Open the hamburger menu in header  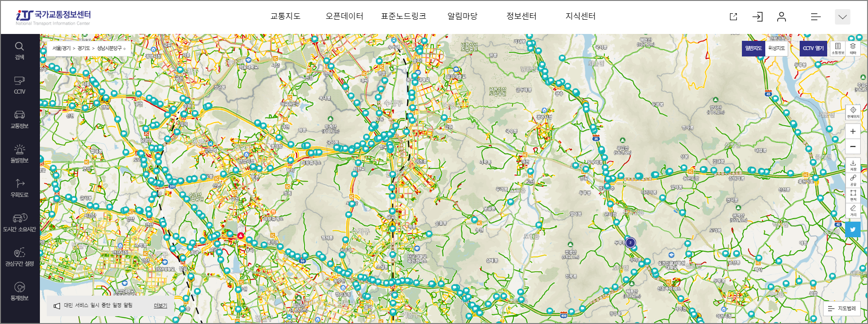816,17
